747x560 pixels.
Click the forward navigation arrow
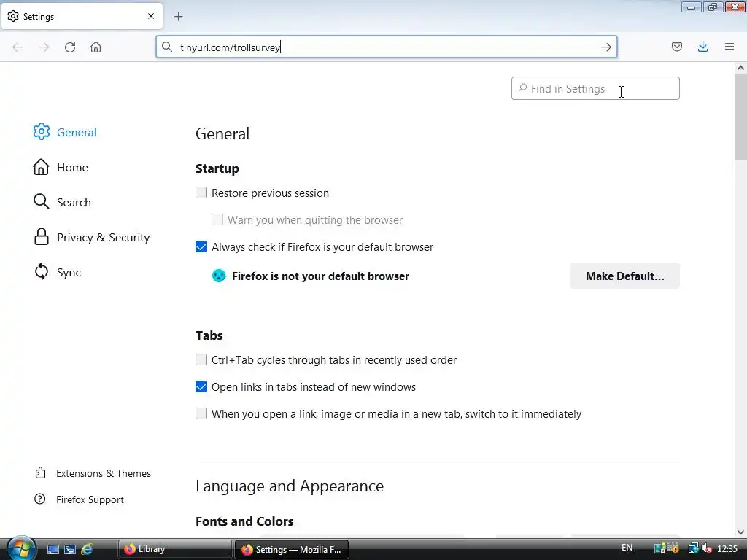click(x=44, y=47)
